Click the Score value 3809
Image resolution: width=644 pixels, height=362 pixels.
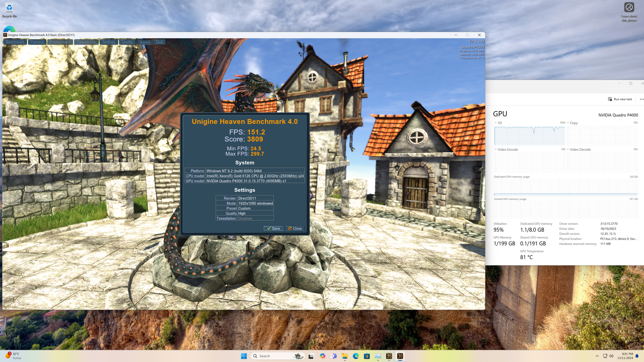coord(255,139)
